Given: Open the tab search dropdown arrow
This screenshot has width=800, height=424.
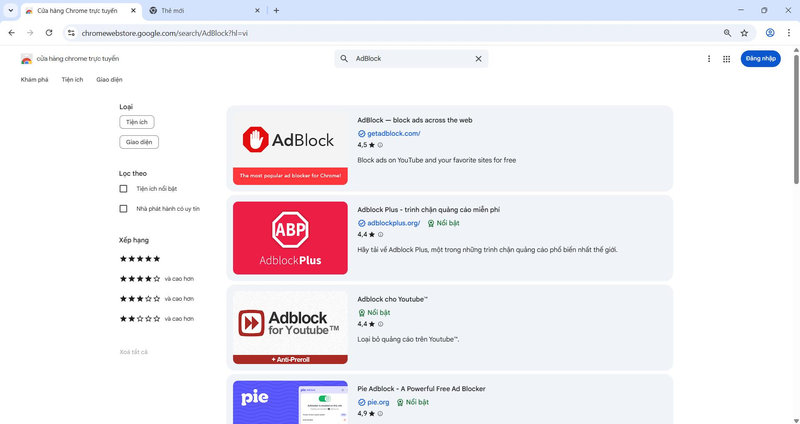Looking at the screenshot, I should click(10, 10).
